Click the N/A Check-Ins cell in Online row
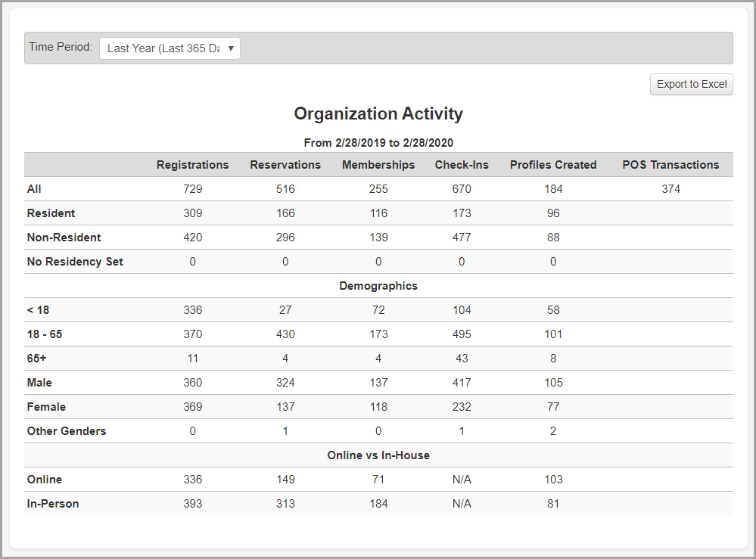The width and height of the screenshot is (756, 559). [462, 480]
